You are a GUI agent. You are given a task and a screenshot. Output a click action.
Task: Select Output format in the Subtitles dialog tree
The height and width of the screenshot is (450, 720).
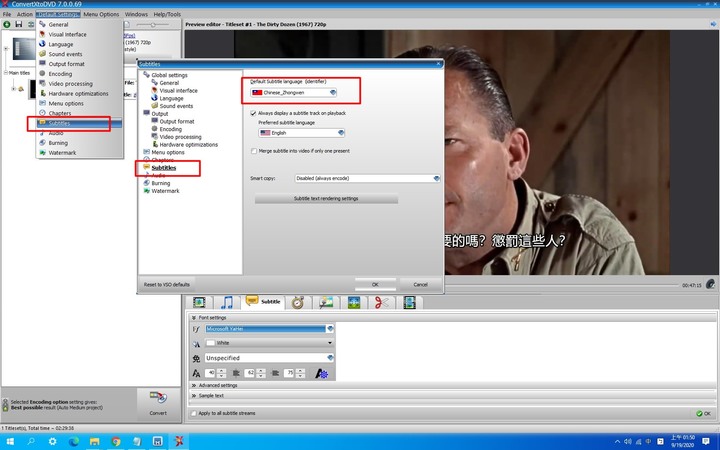click(177, 121)
